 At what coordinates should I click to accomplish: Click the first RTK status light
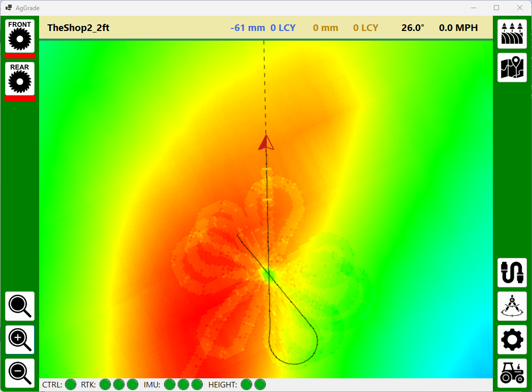pyautogui.click(x=105, y=385)
